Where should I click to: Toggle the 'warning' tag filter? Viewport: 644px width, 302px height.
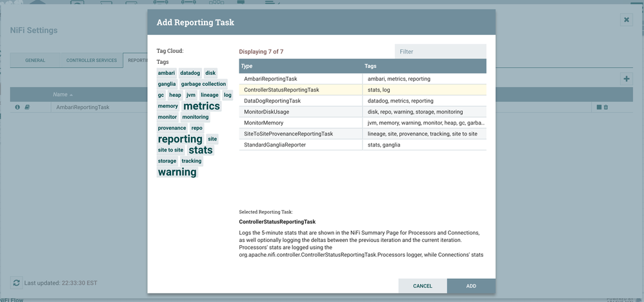point(177,172)
